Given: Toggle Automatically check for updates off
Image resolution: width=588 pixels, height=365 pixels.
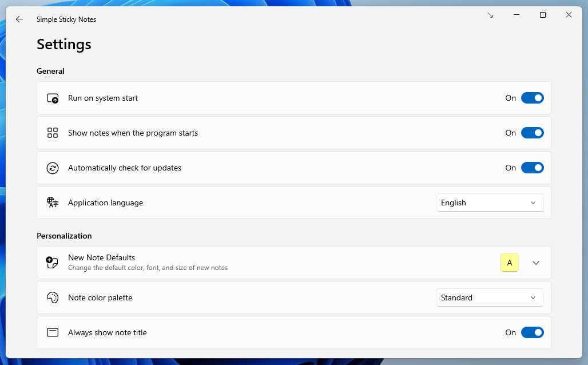Looking at the screenshot, I should point(532,168).
